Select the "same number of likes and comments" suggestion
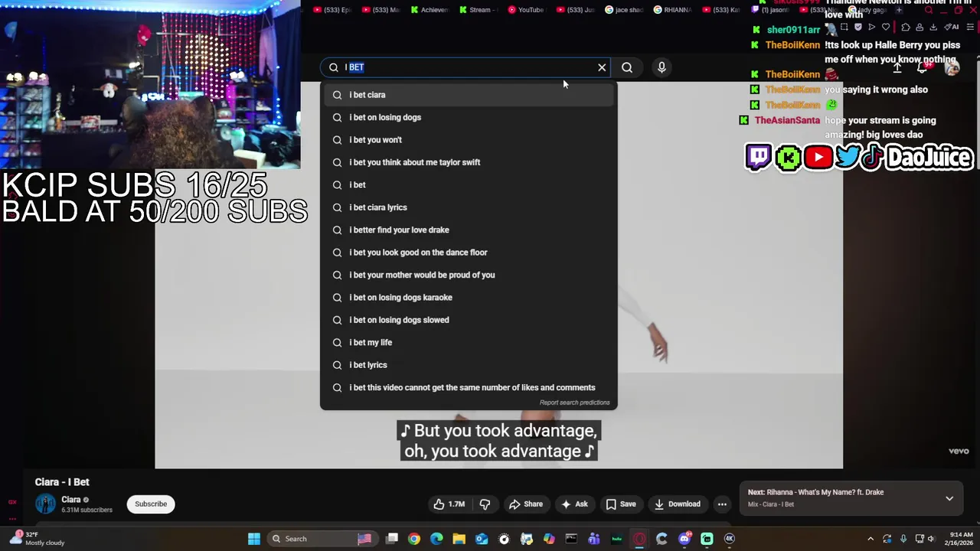The height and width of the screenshot is (551, 980). [468, 387]
